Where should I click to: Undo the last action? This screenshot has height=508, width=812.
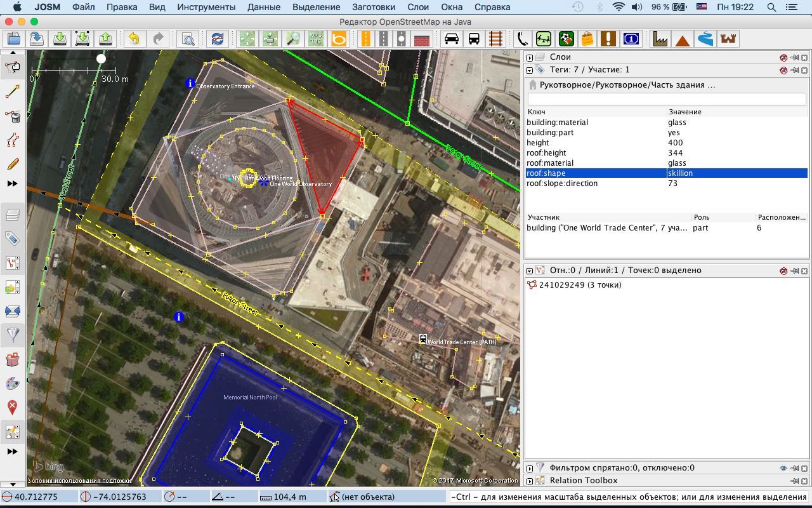[134, 39]
